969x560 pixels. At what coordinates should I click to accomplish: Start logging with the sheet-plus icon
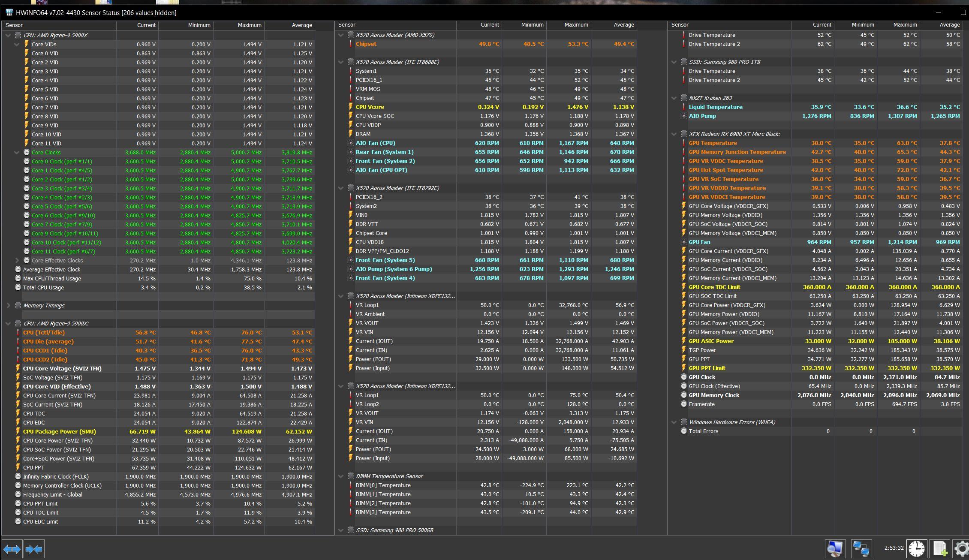pos(940,549)
